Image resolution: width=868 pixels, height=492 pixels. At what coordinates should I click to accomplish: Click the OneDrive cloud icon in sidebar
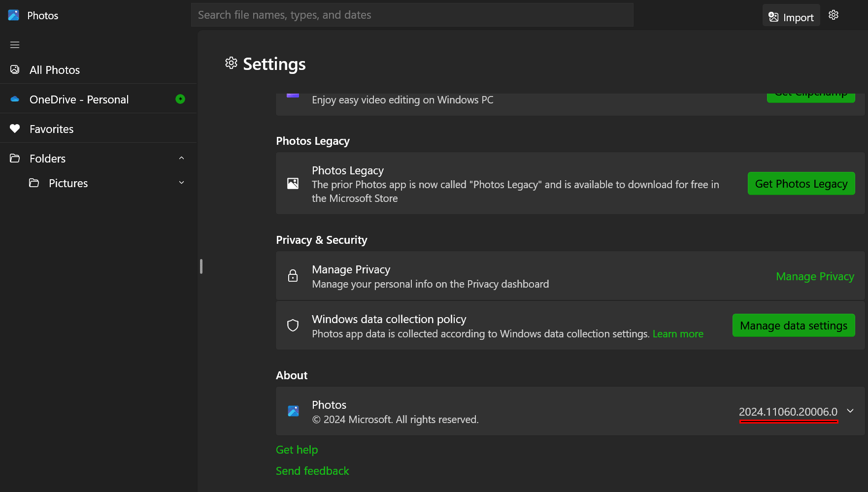click(15, 99)
